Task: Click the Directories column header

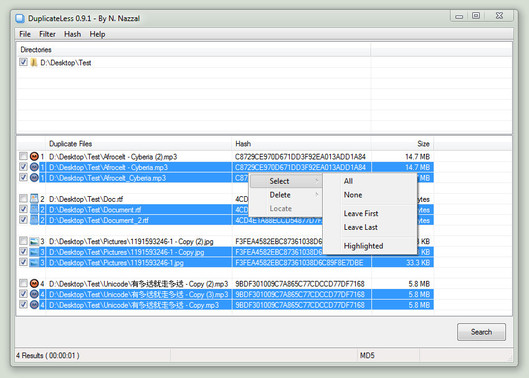Action: (x=194, y=50)
